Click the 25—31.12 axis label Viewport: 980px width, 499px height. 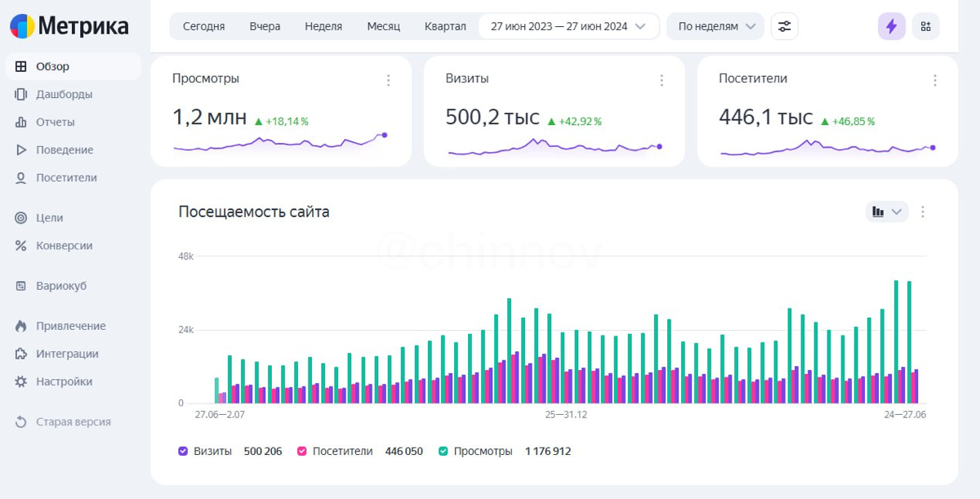[x=566, y=415]
